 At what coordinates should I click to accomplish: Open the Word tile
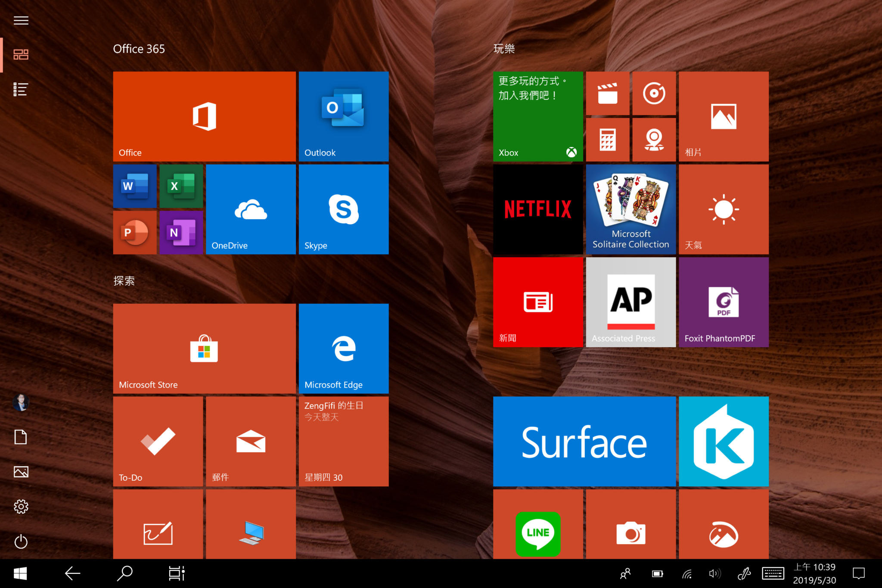coord(135,186)
